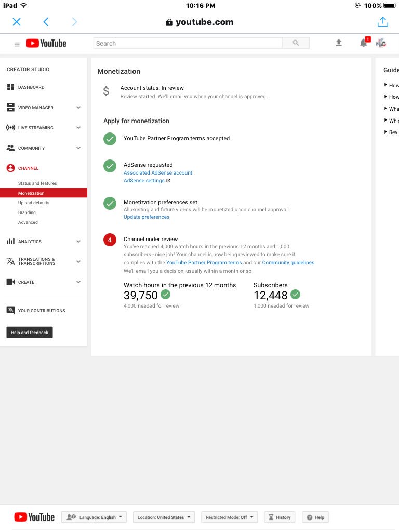Open YouTube Partner Program terms link
Image resolution: width=399 pixels, height=532 pixels.
[204, 262]
